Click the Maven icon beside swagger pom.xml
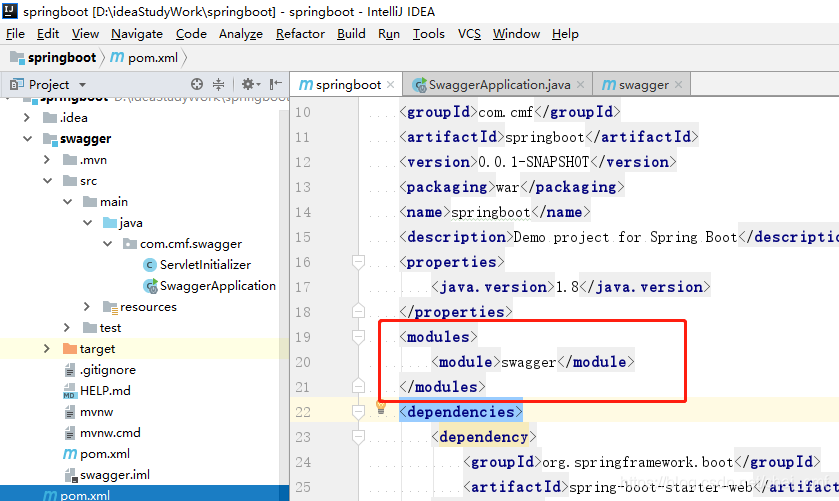Image resolution: width=839 pixels, height=501 pixels. [x=70, y=454]
